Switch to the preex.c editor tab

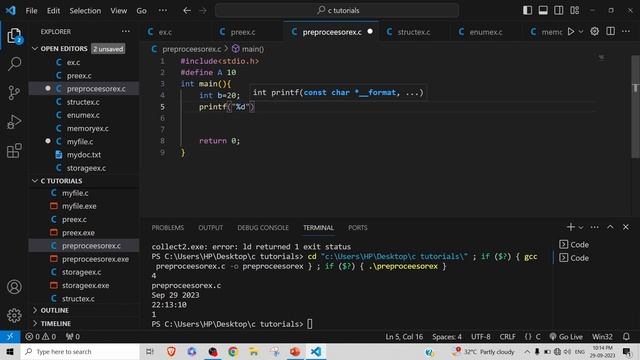click(x=243, y=32)
